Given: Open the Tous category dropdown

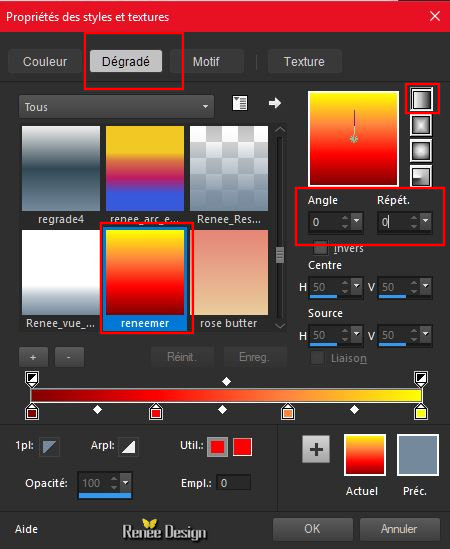Looking at the screenshot, I should pyautogui.click(x=116, y=106).
